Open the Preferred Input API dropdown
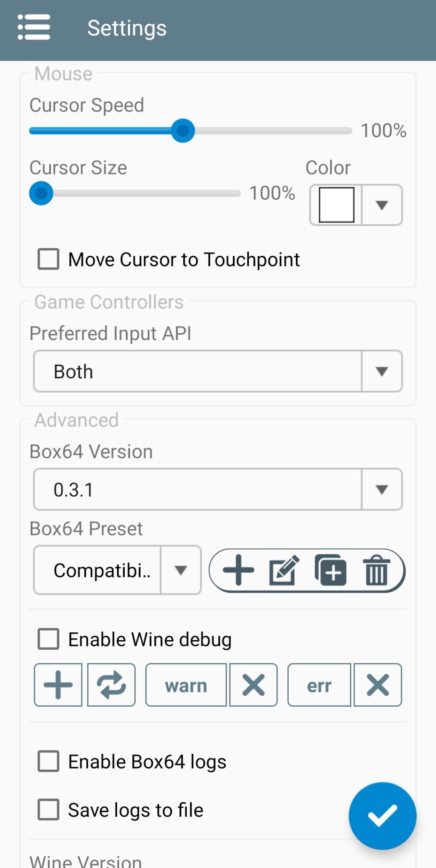Image resolution: width=436 pixels, height=868 pixels. pyautogui.click(x=218, y=371)
